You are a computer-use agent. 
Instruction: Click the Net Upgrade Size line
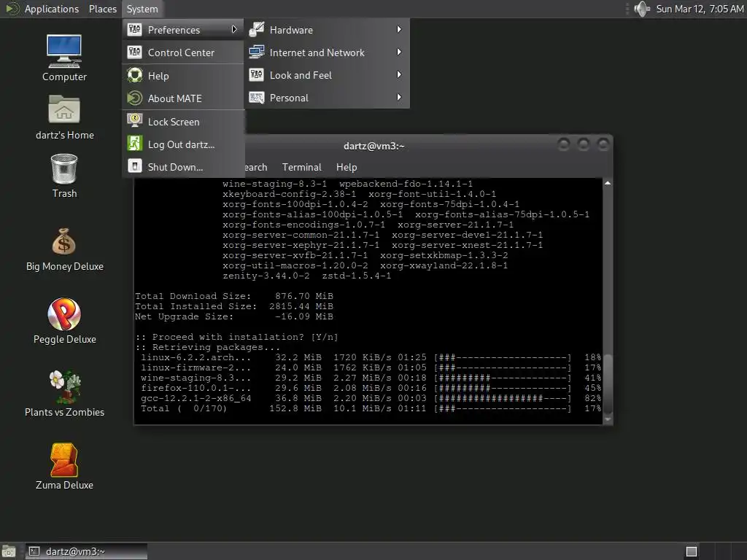click(234, 316)
